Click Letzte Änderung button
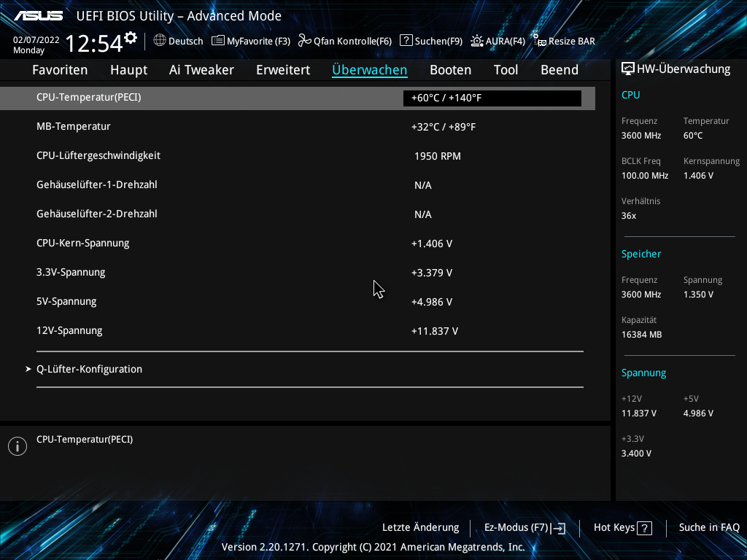 click(x=421, y=528)
